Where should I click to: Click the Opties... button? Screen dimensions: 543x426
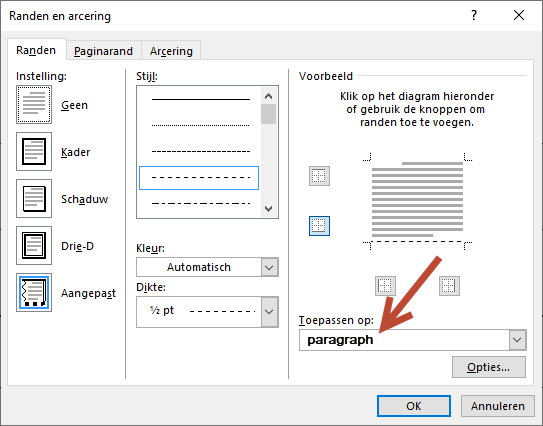point(489,367)
